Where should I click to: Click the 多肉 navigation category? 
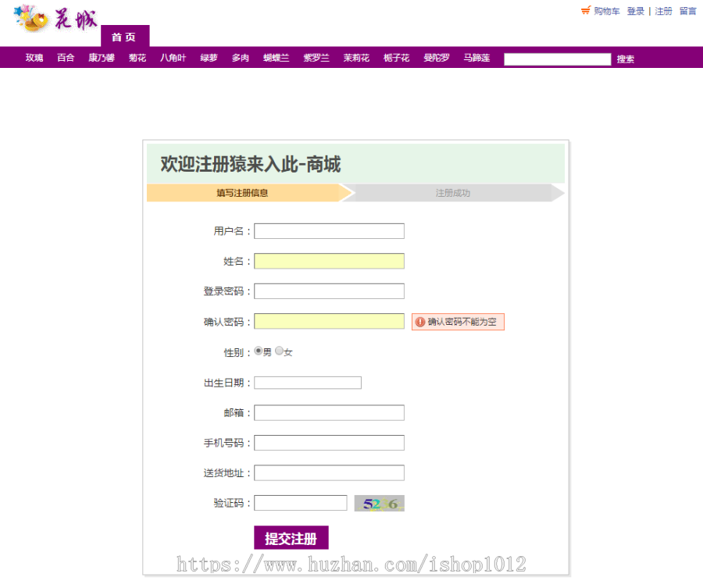click(240, 57)
